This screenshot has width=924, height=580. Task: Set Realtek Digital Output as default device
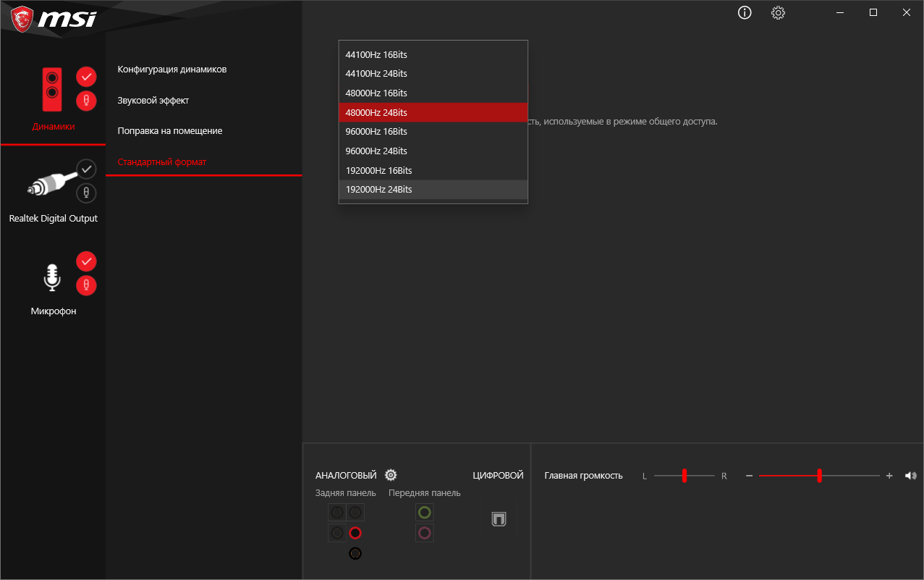pyautogui.click(x=86, y=169)
